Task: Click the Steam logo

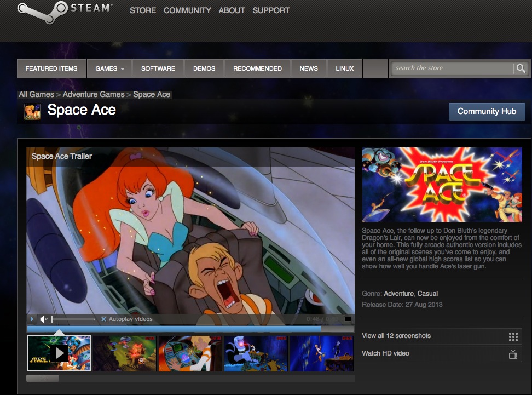Action: click(65, 12)
